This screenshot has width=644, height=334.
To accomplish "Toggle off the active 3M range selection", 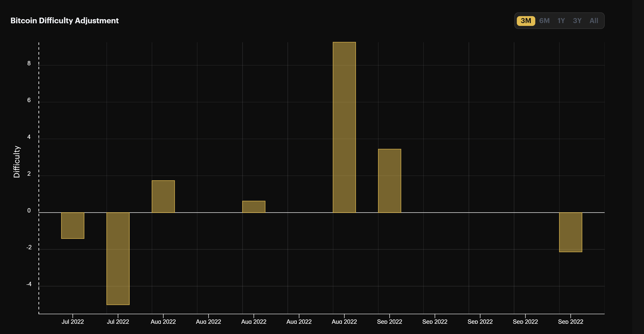I will [526, 21].
